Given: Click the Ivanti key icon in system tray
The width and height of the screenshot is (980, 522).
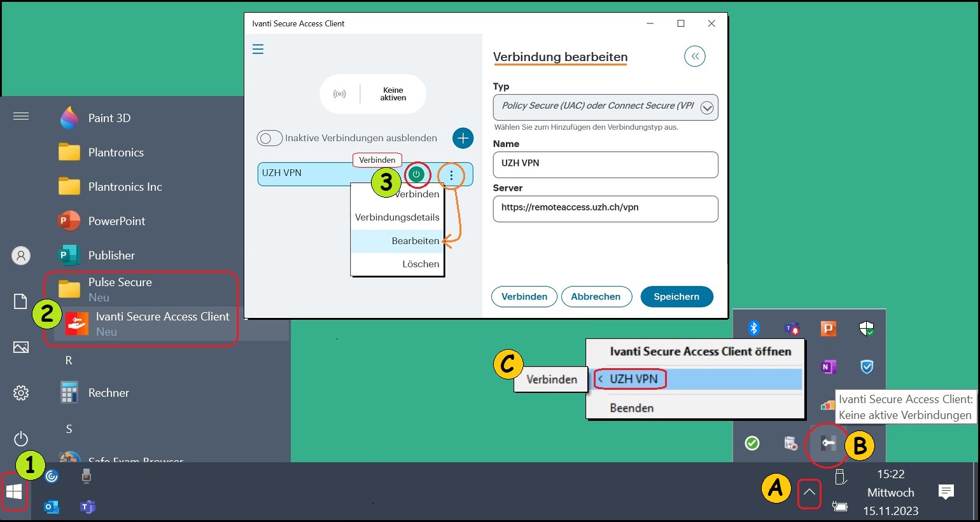Looking at the screenshot, I should [827, 443].
